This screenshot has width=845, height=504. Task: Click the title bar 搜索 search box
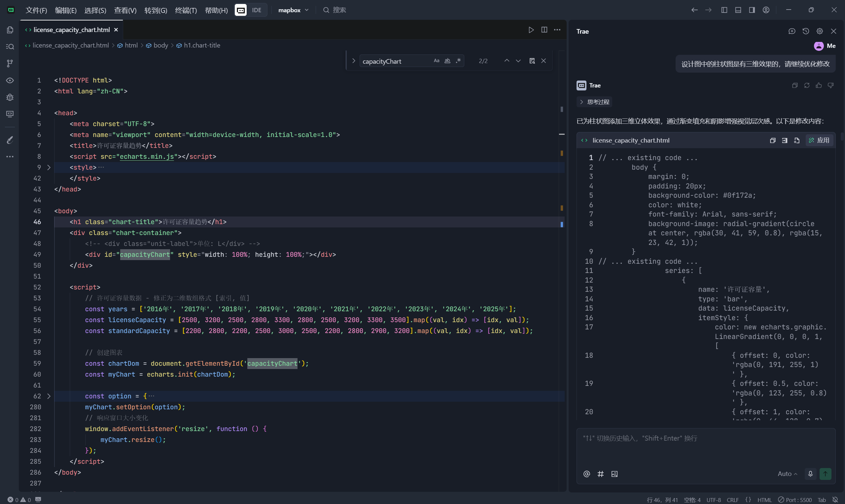pos(335,10)
